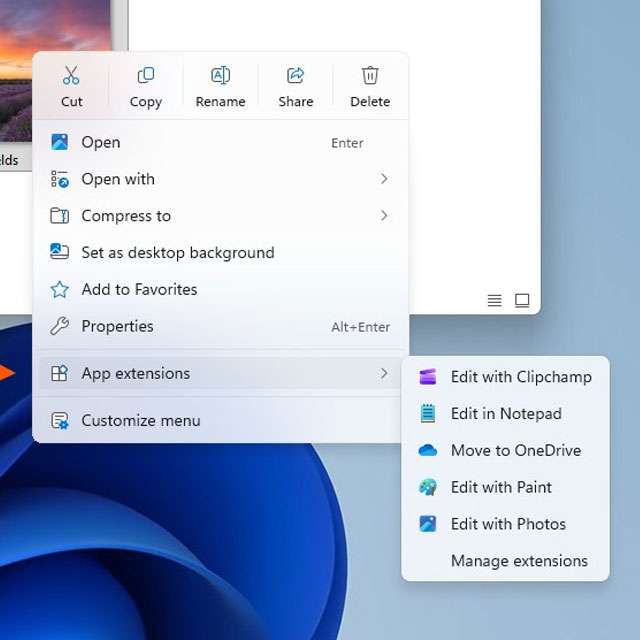Click the wrench icon beside Properties
640x640 pixels.
[60, 326]
